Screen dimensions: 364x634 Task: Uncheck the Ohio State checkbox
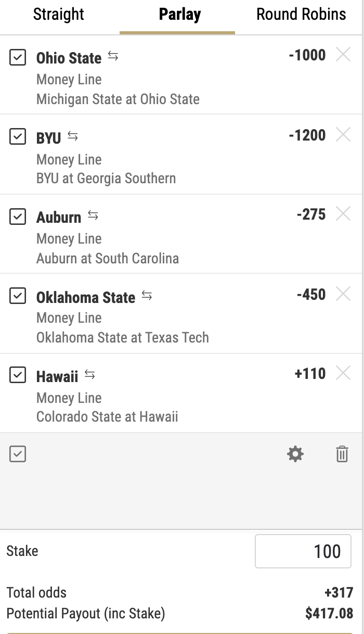(x=18, y=57)
